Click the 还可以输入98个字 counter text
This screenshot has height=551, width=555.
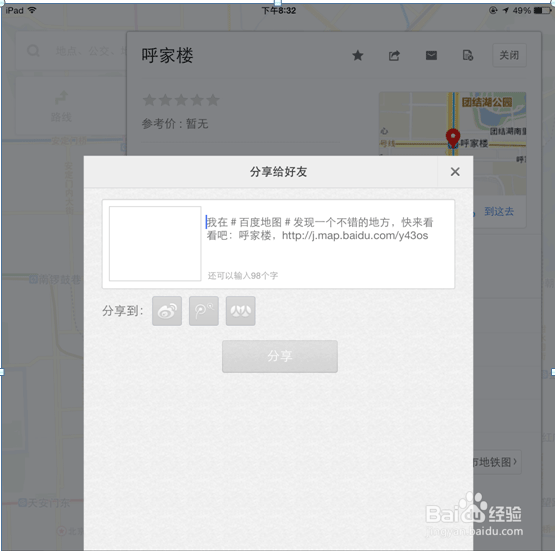[x=243, y=276]
